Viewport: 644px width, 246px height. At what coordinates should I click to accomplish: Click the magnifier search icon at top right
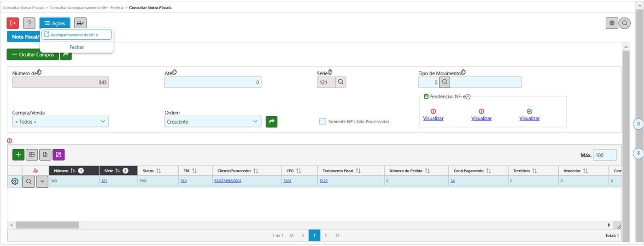624,23
